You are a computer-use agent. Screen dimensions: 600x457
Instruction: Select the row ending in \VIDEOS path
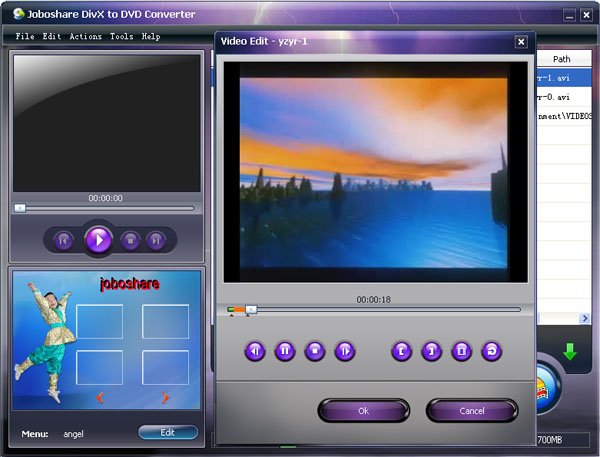click(x=564, y=116)
